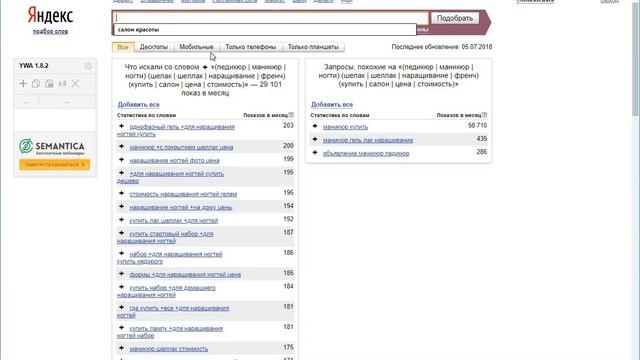The image size is (640, 360).
Task: Click 'Добавить все' in left column
Action: (x=138, y=104)
